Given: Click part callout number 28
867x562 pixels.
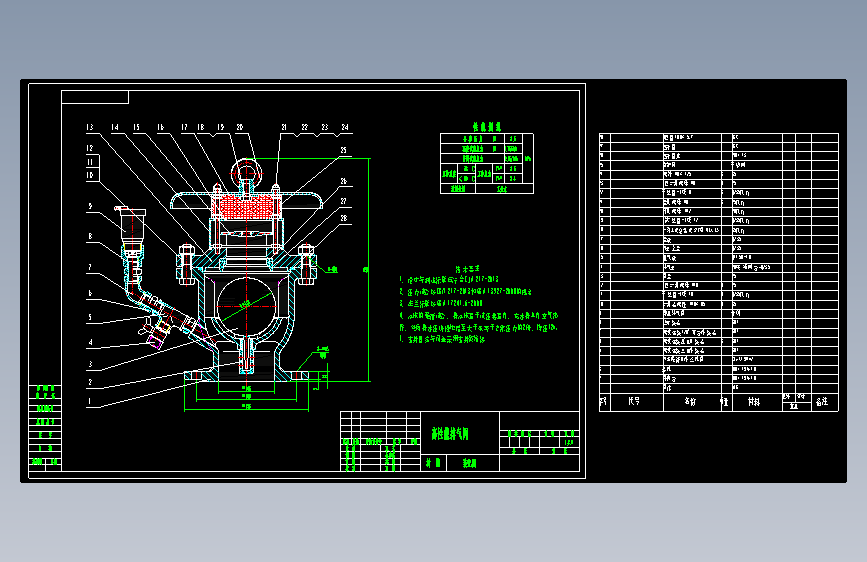Looking at the screenshot, I should click(344, 218).
